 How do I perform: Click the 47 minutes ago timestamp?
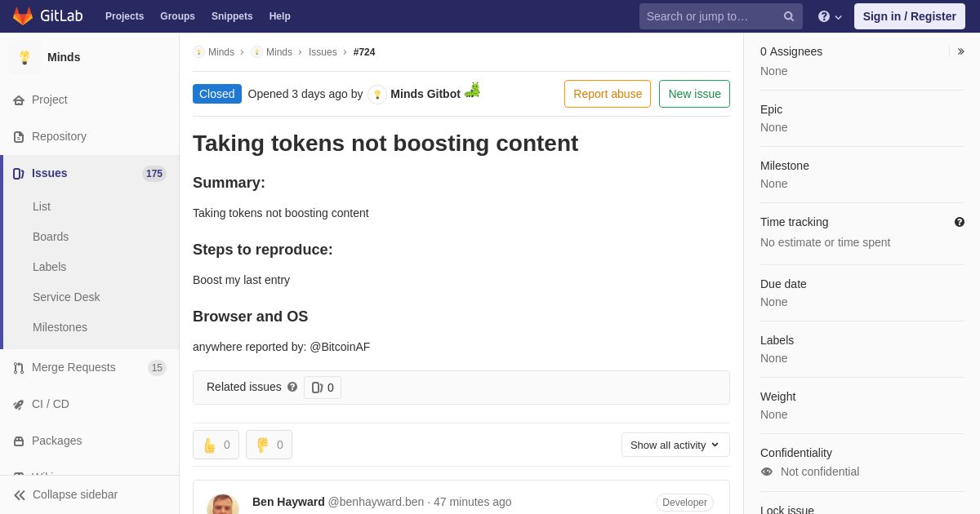[473, 502]
